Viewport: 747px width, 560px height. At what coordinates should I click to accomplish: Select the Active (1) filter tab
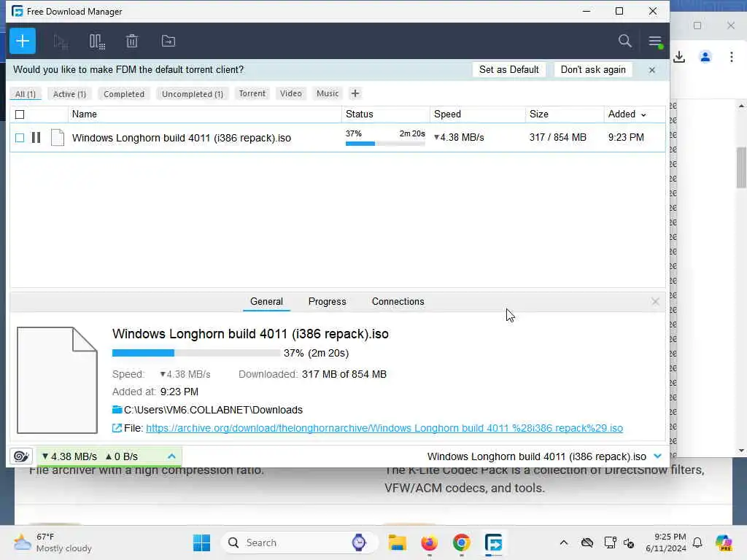click(x=69, y=94)
